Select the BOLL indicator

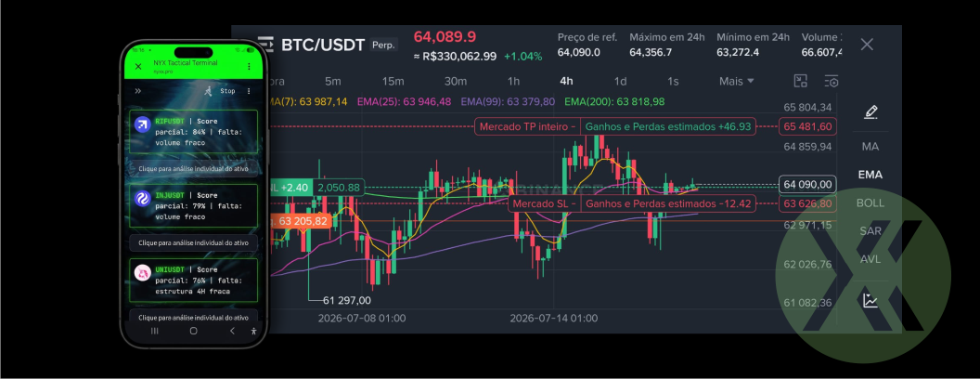(870, 203)
